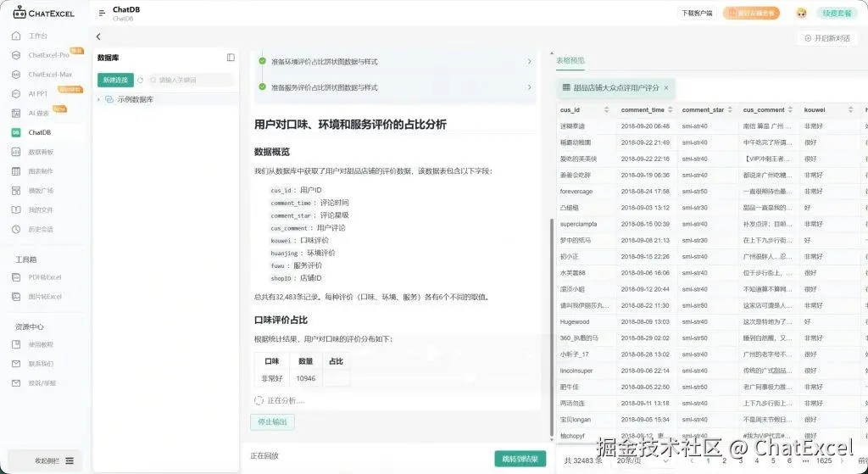
Task: Click the 跳转到结果 button
Action: [520, 459]
